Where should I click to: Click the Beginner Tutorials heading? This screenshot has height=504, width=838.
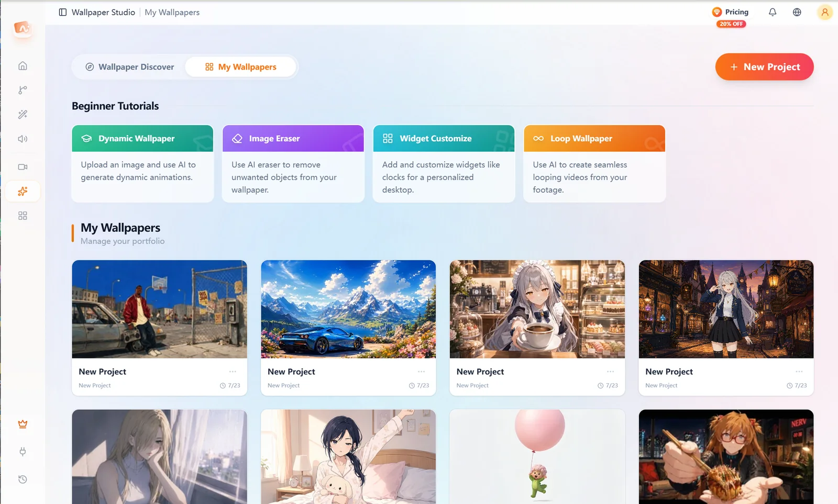pyautogui.click(x=115, y=106)
